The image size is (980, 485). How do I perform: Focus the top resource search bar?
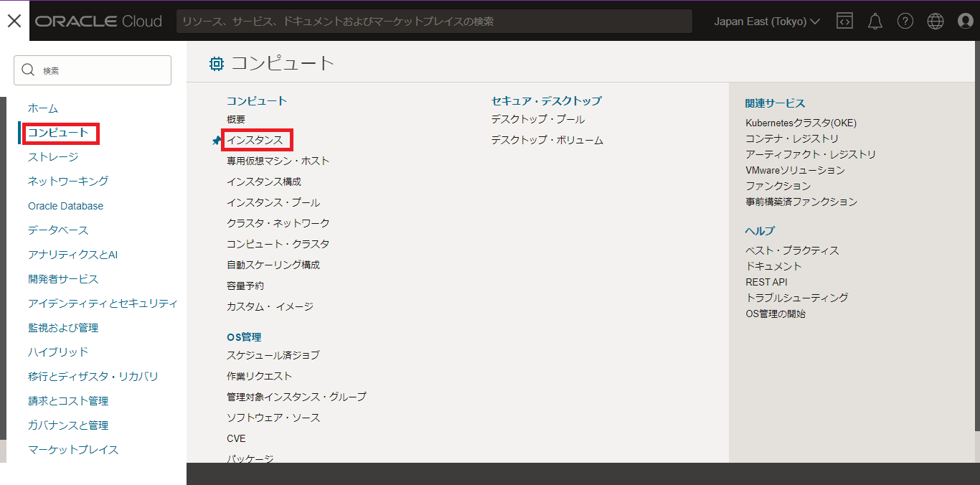click(434, 22)
